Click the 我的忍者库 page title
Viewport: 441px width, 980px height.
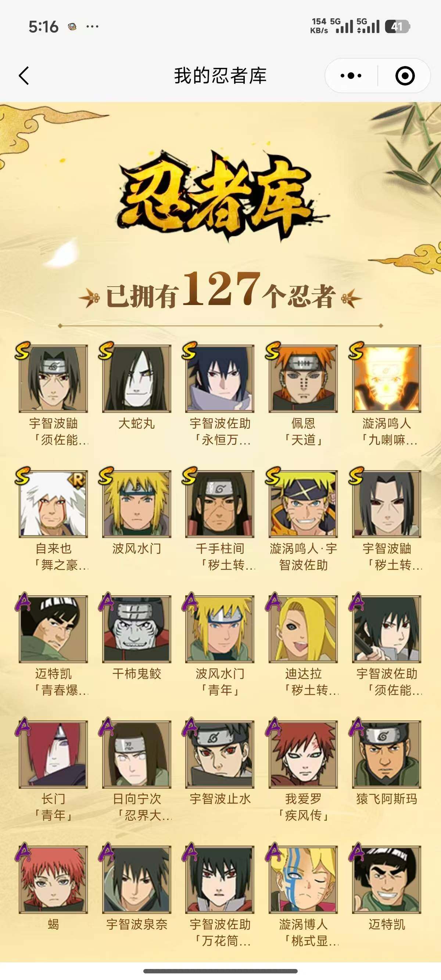(220, 75)
